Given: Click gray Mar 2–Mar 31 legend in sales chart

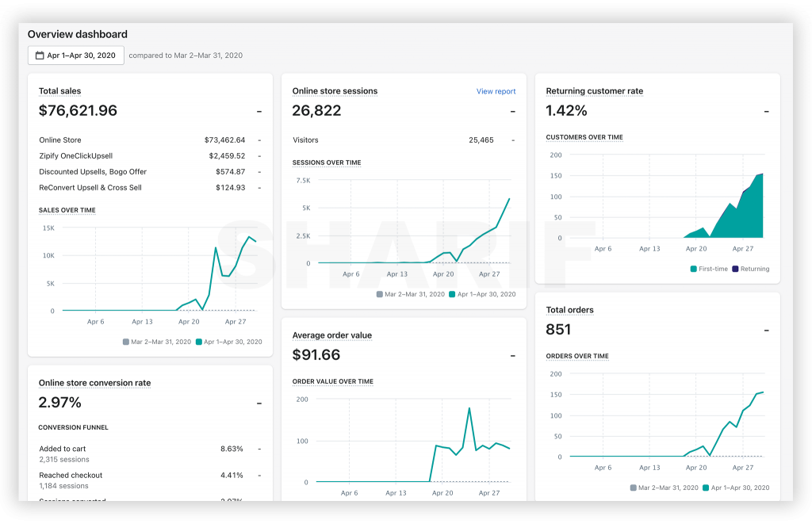Looking at the screenshot, I should click(x=157, y=342).
